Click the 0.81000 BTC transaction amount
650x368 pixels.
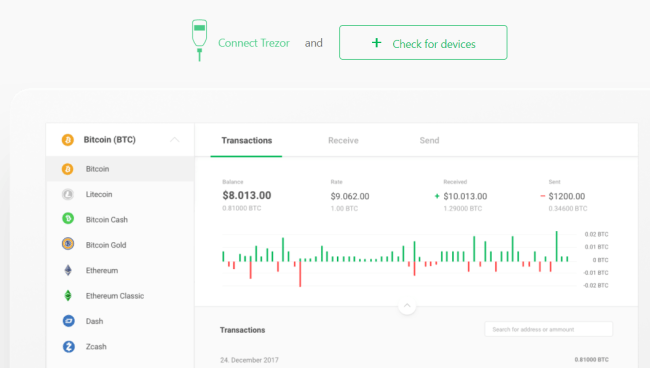[x=592, y=360]
